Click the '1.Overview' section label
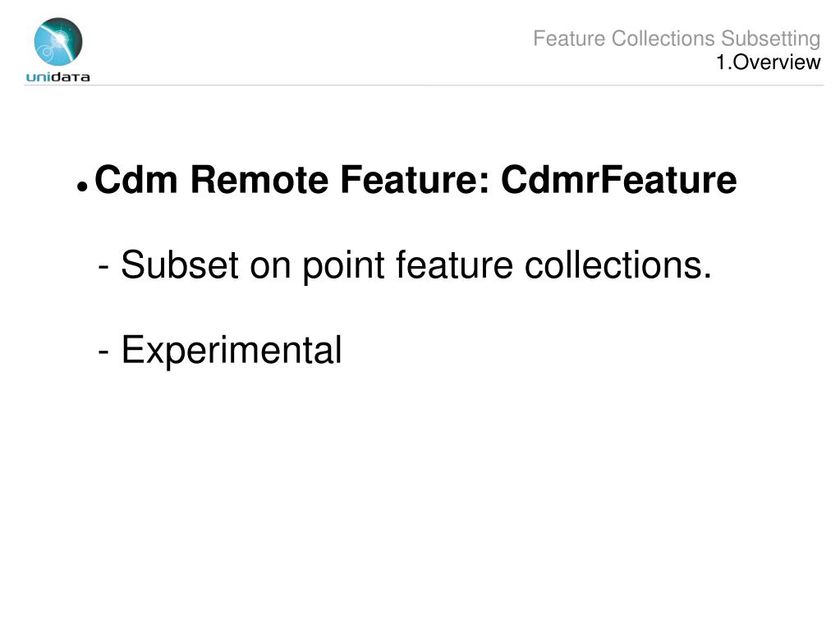Screen dimensions: 840x630 pos(769,62)
